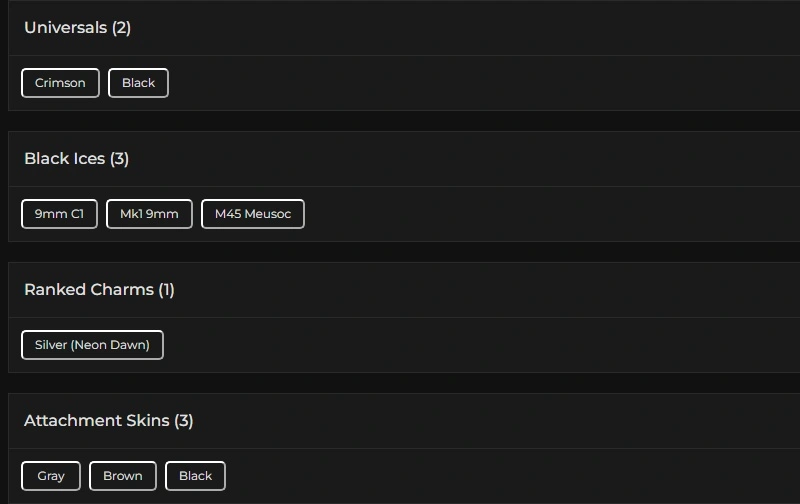Choose the Mk1 9mm Black Ice tag
800x504 pixels.
(x=149, y=214)
